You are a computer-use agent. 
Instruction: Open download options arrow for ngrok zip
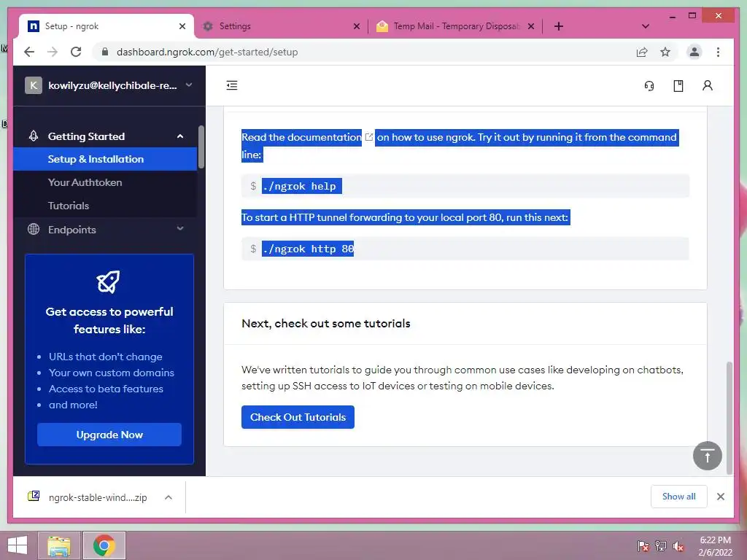169,497
